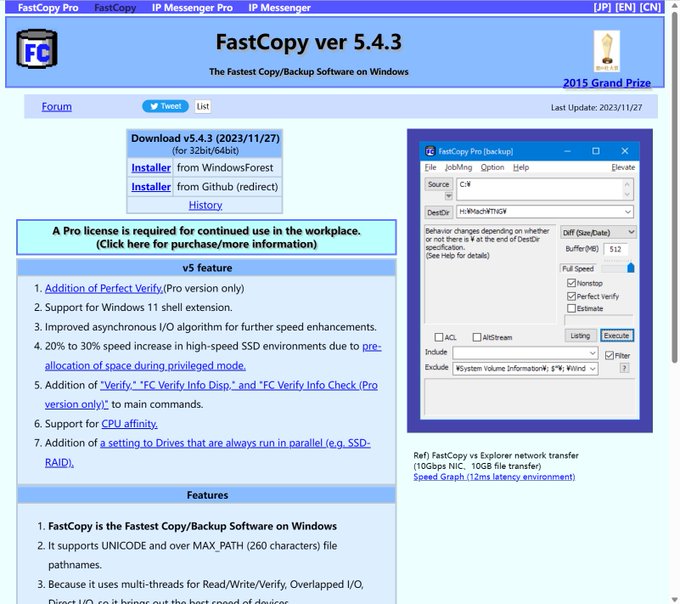The width and height of the screenshot is (680, 604).
Task: Toggle the Nonstop checkbox
Action: (570, 283)
